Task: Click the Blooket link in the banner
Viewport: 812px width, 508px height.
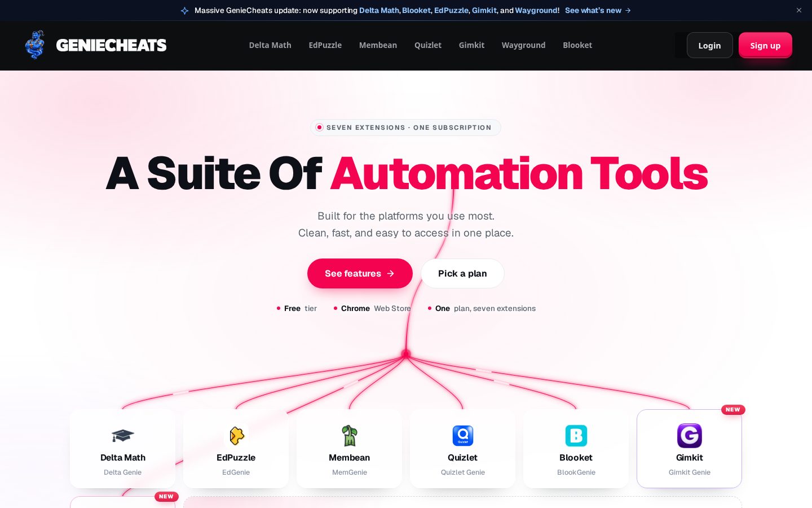Action: [416, 10]
